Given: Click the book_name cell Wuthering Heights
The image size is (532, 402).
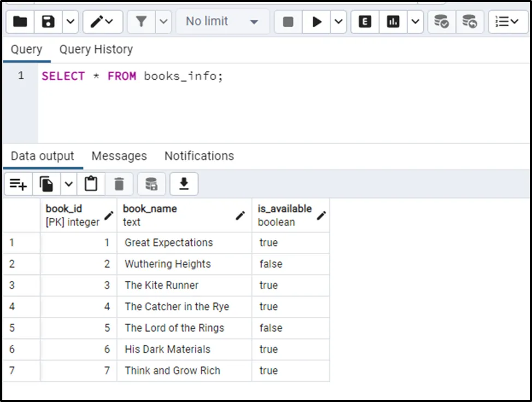Looking at the screenshot, I should pos(168,264).
